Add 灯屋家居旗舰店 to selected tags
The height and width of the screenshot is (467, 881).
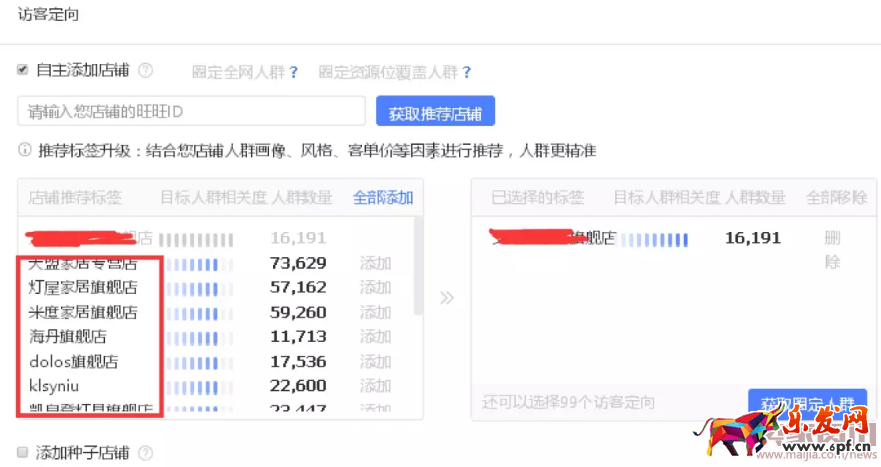pos(375,288)
